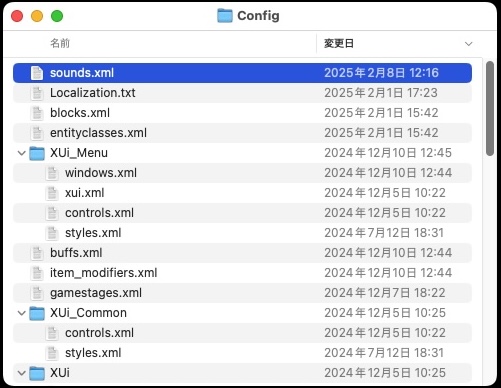Click the XUi_Menu folder icon
The height and width of the screenshot is (388, 501).
[x=37, y=153]
